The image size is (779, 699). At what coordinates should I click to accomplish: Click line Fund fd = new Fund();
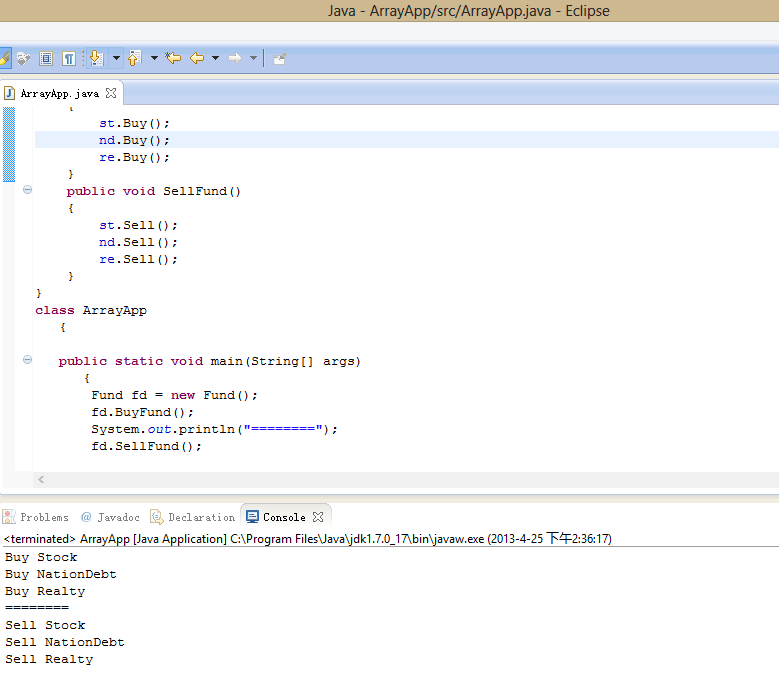pyautogui.click(x=174, y=395)
